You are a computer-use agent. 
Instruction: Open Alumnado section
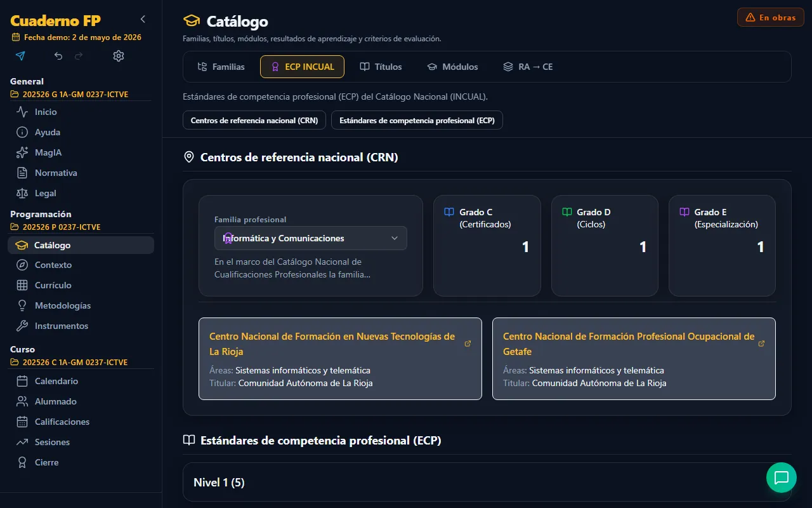tap(81, 401)
